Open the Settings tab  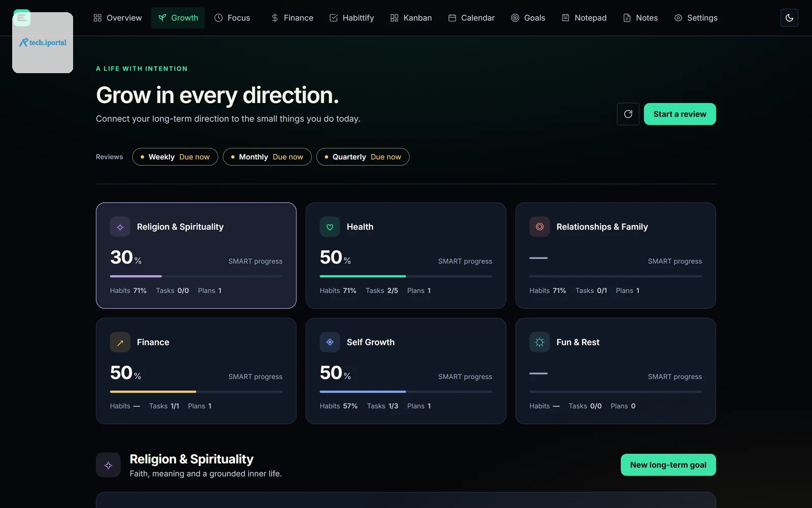[x=696, y=18]
